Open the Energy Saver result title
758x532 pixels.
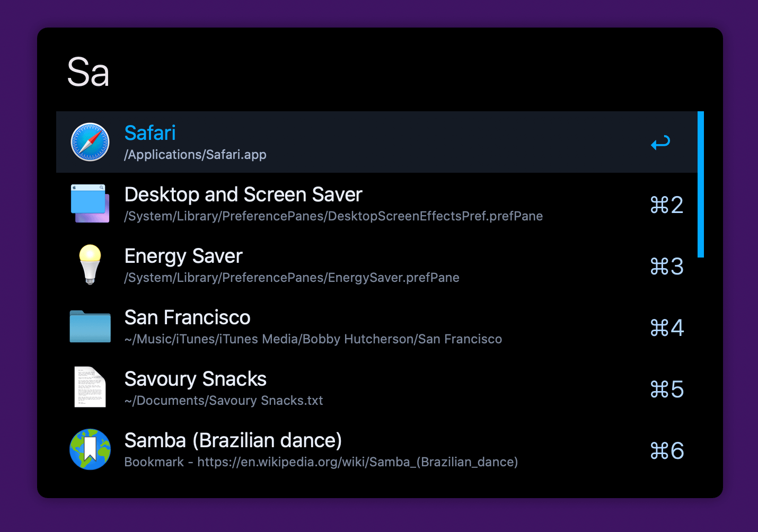(x=183, y=256)
